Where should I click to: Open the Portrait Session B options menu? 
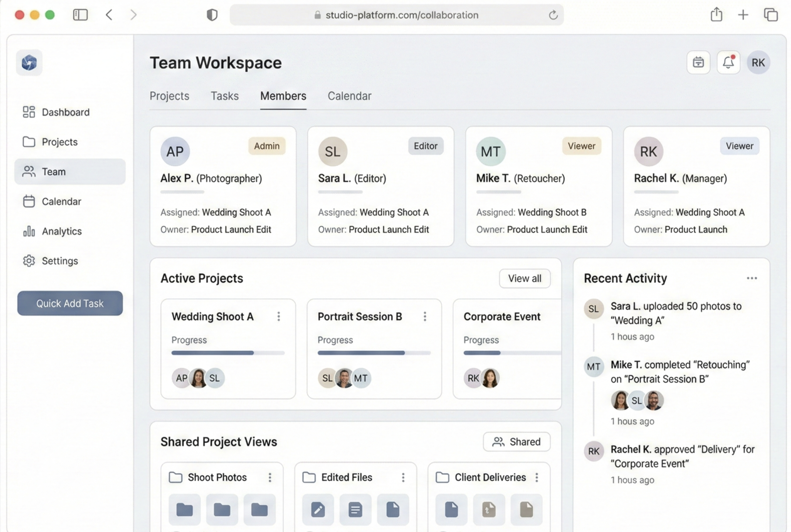pos(425,316)
